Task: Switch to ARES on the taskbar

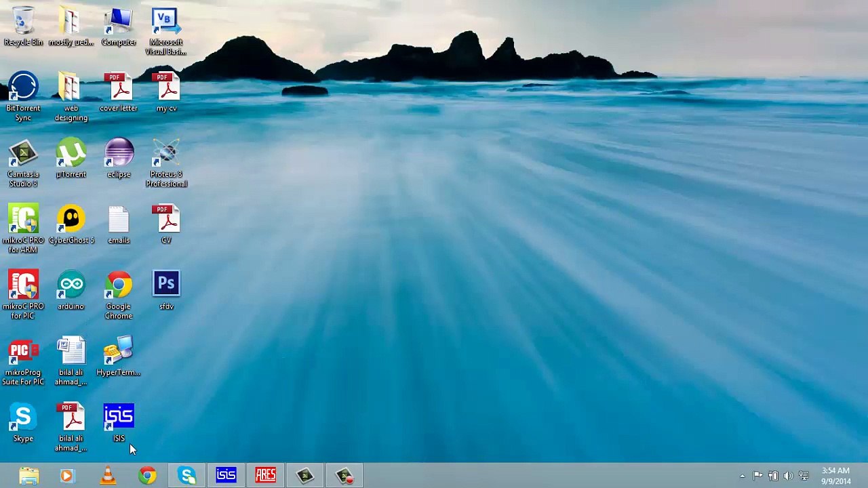Action: [265, 476]
